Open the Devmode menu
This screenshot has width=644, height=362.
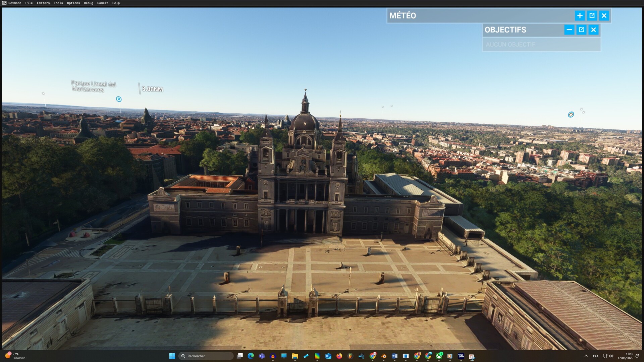click(x=14, y=3)
